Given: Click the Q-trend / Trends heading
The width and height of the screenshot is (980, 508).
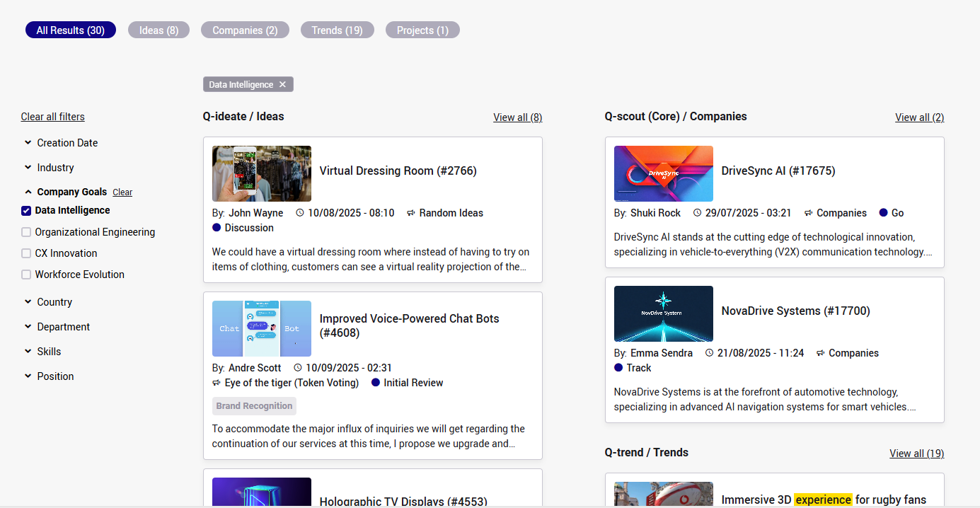Looking at the screenshot, I should tap(647, 452).
